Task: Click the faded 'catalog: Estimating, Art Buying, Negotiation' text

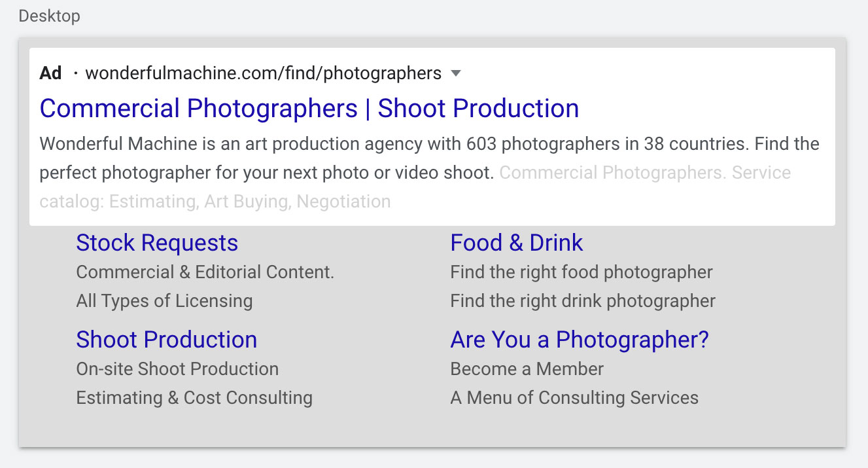Action: tap(215, 202)
